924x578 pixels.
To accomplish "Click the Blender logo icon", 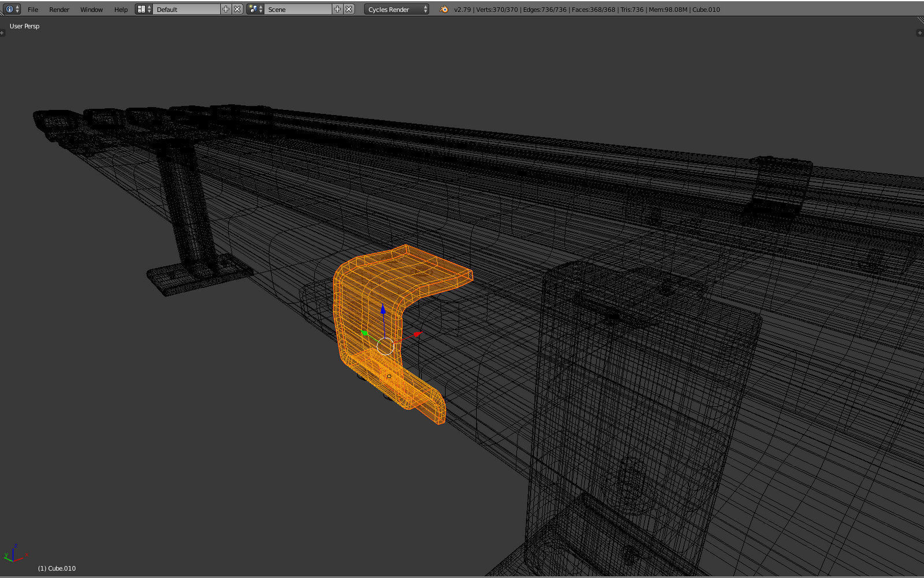I will (x=444, y=9).
